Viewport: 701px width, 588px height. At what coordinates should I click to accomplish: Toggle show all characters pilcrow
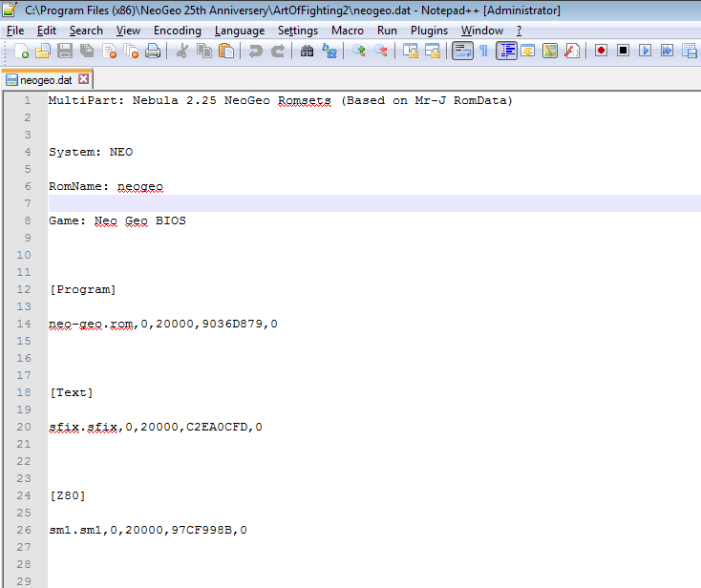coord(483,51)
